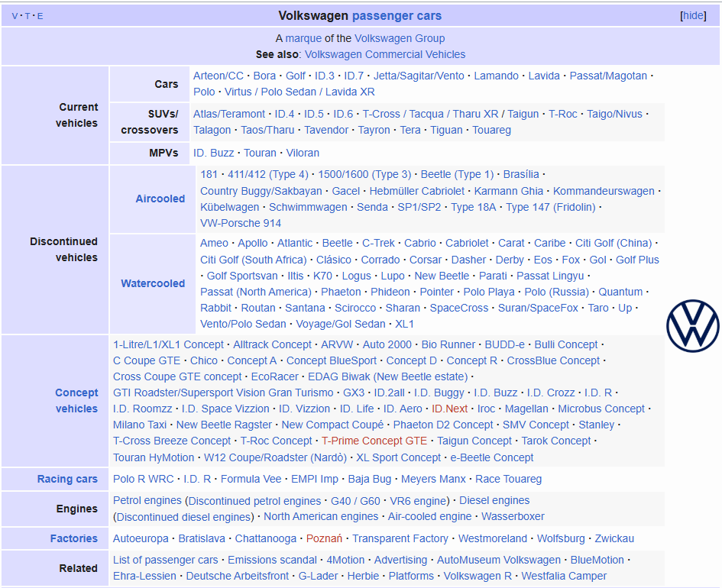Viewport: 722px width, 588px height.
Task: Open the Bulli Concept link
Action: point(566,344)
